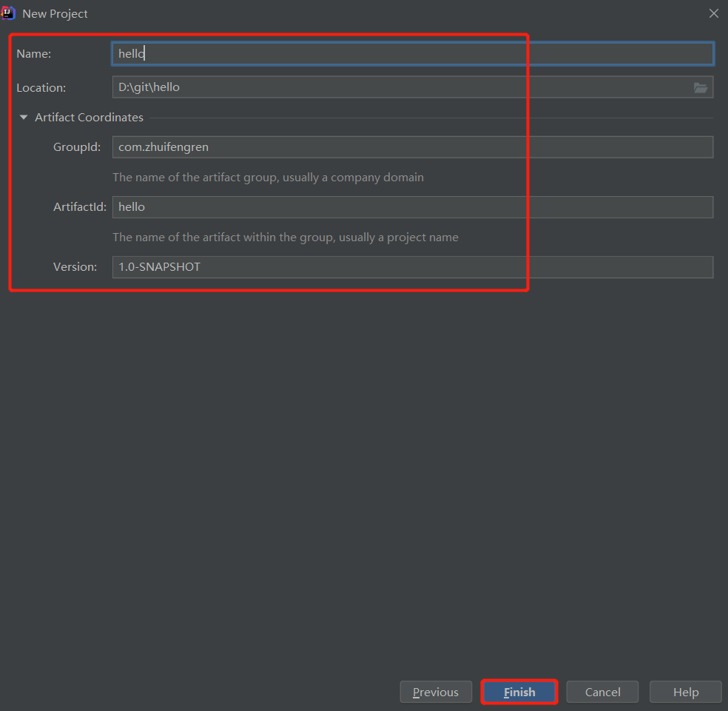Image resolution: width=728 pixels, height=711 pixels.
Task: Click the IntelliJ logo in title bar
Action: coord(8,13)
